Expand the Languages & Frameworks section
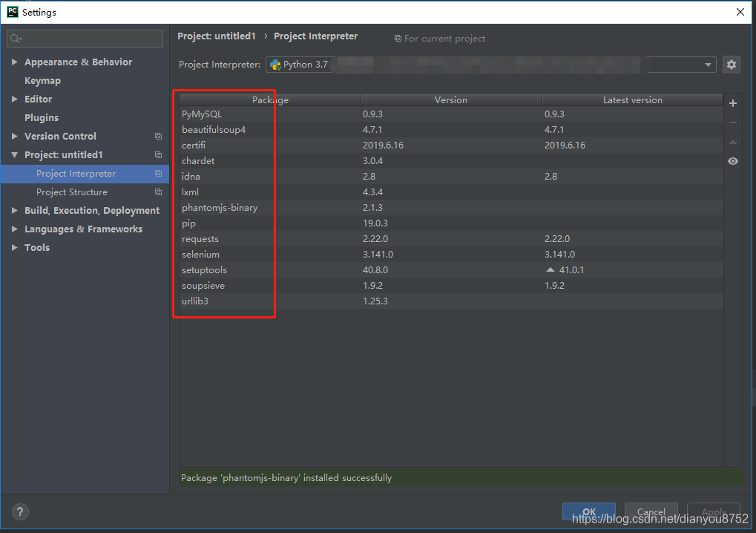This screenshot has height=533, width=756. 14,229
